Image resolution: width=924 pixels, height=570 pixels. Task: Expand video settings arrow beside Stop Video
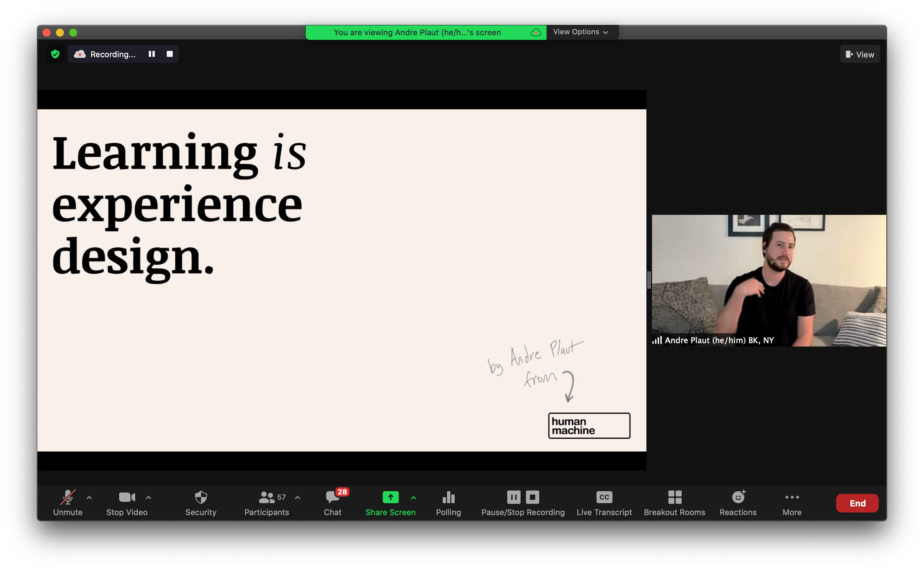[148, 498]
